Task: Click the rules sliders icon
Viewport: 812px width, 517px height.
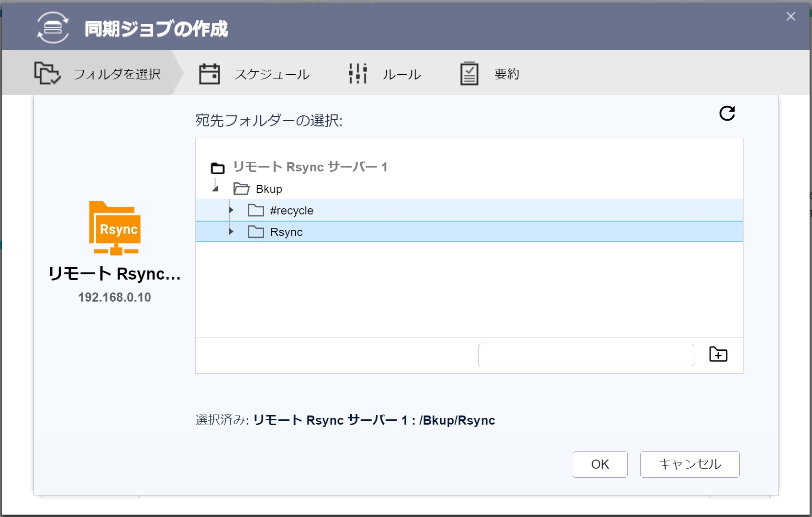Action: point(357,74)
